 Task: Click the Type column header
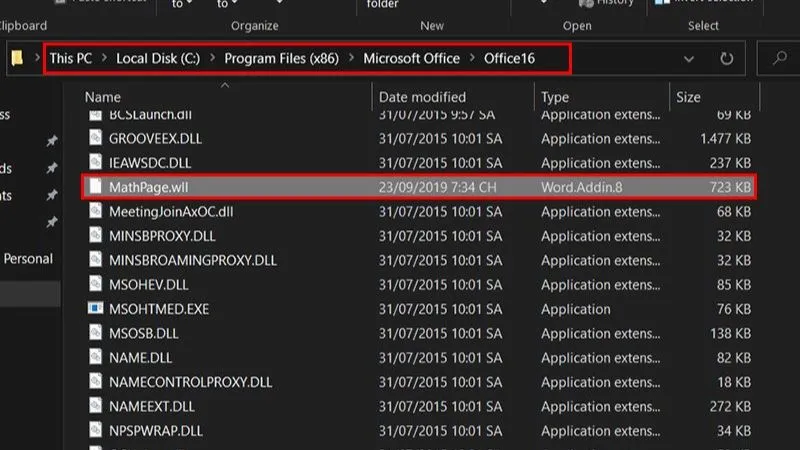[555, 97]
